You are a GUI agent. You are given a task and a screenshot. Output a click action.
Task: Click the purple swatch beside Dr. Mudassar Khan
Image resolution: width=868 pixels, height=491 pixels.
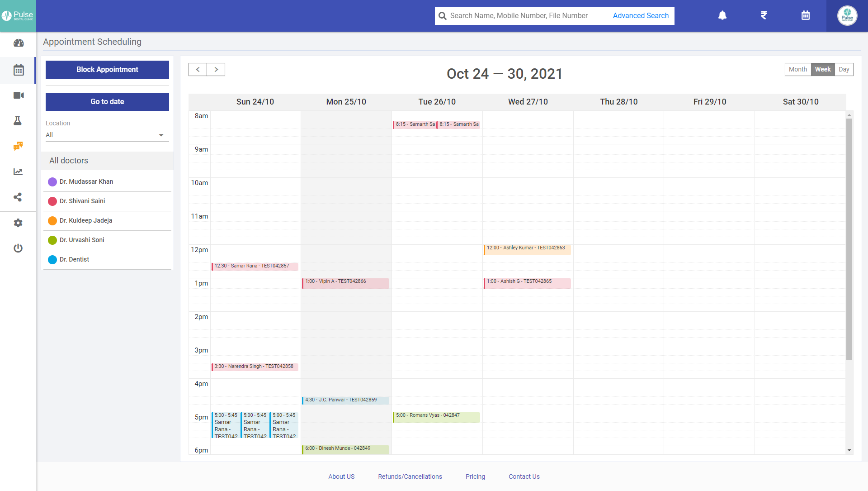(52, 181)
